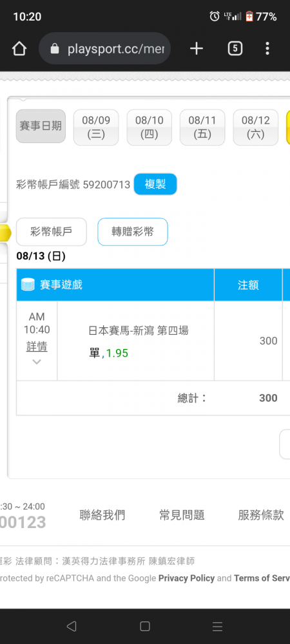The width and height of the screenshot is (290, 644).
Task: Tap the Android back navigation arrow
Action: pyautogui.click(x=72, y=626)
